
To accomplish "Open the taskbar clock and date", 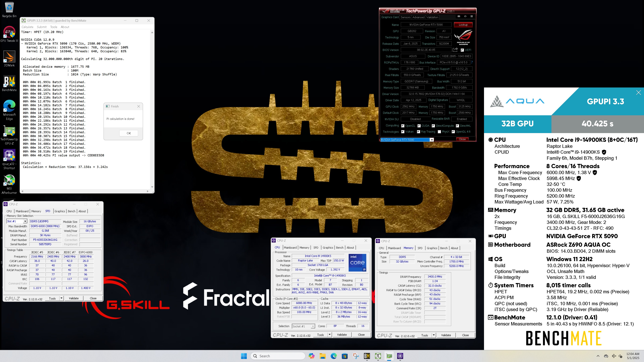I will coord(633,356).
